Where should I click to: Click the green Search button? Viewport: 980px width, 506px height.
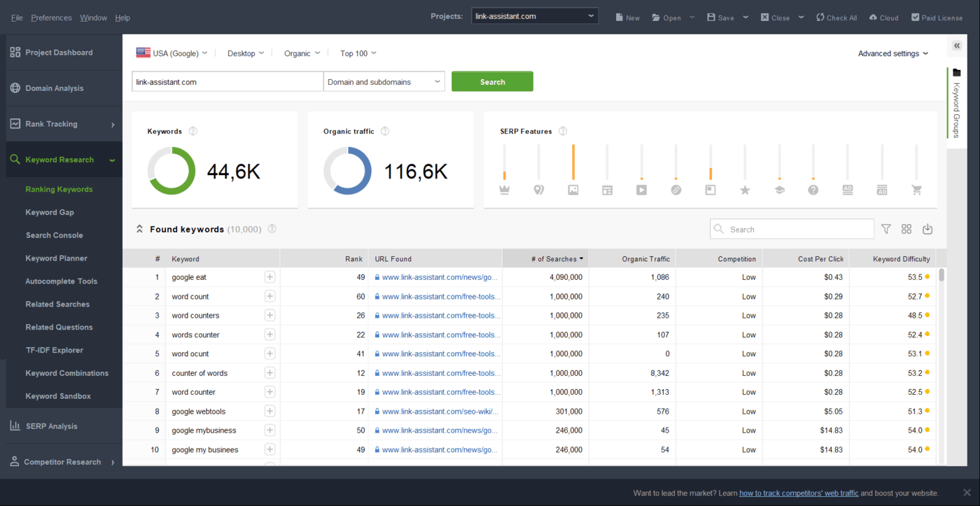492,82
